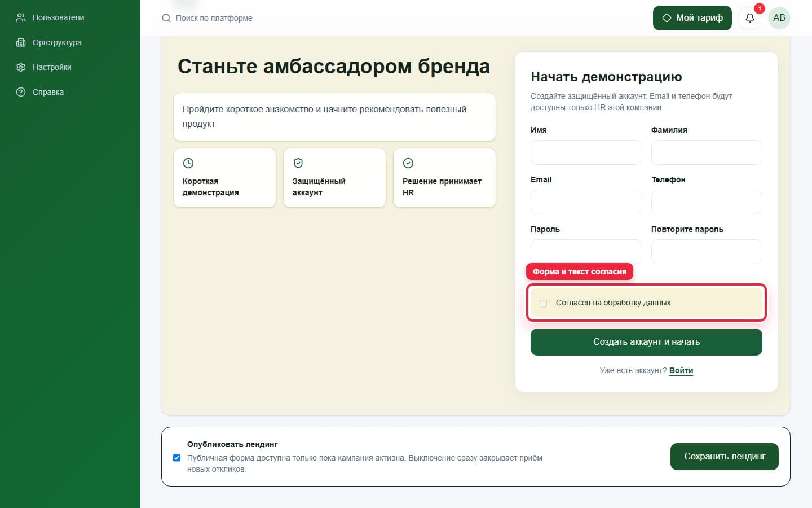Select the Начать демонстрацию heading
This screenshot has height=508, width=812.
point(606,77)
